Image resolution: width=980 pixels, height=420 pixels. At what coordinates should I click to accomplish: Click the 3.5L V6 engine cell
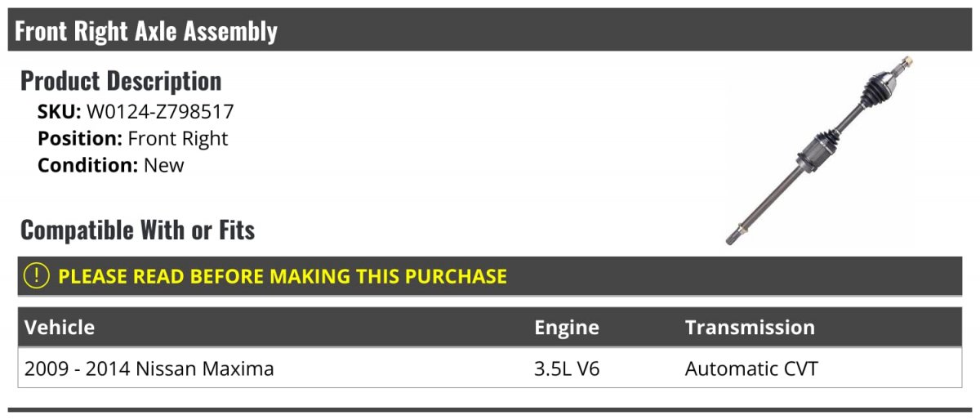pos(567,369)
